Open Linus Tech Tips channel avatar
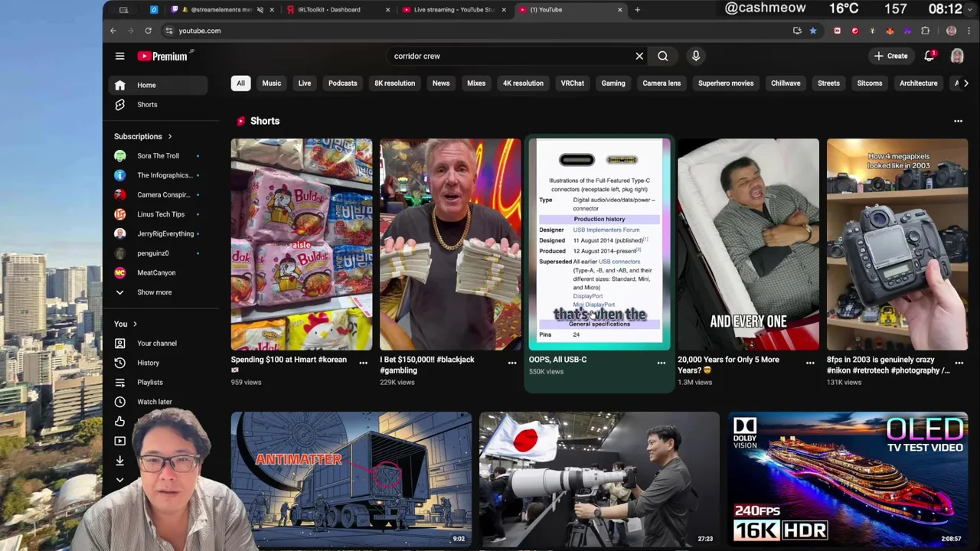 [120, 214]
